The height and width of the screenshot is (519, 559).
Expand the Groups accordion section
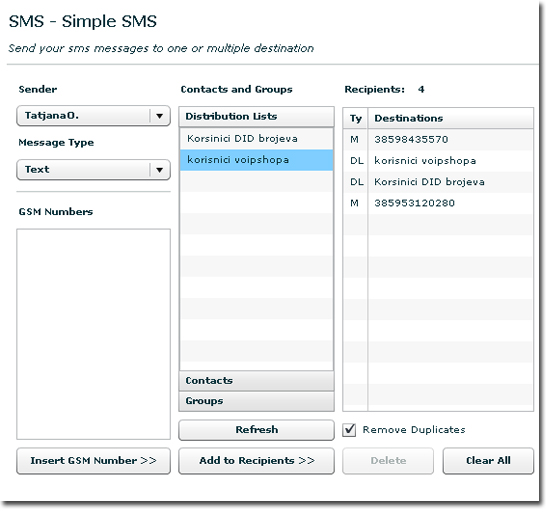pyautogui.click(x=257, y=401)
